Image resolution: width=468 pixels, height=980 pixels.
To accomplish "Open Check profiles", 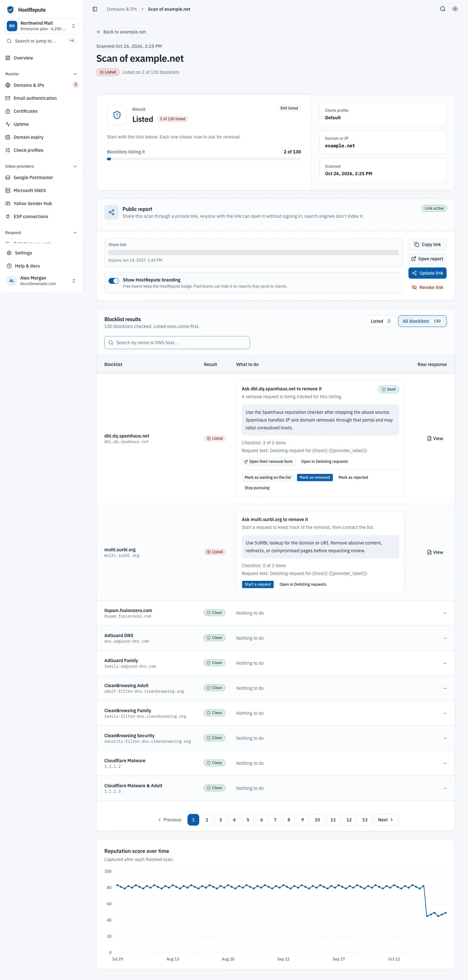I will click(42, 150).
